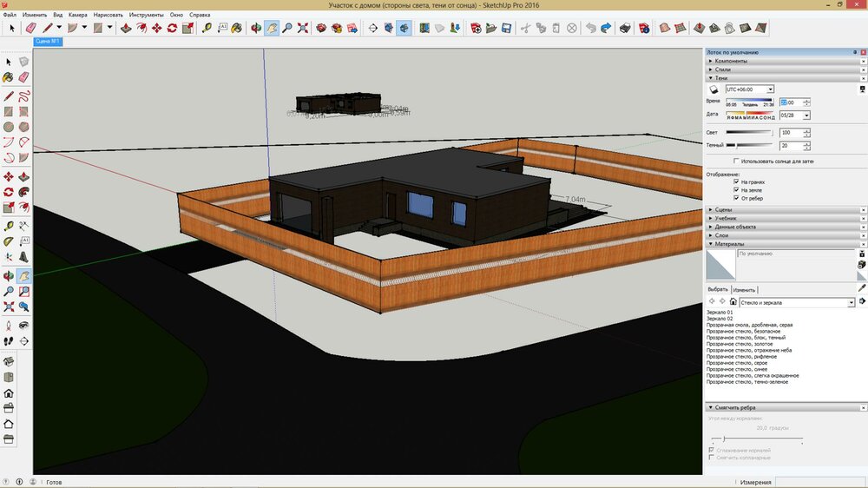This screenshot has height=488, width=868.
Task: Click the Zoom Extents icon
Action: [302, 28]
